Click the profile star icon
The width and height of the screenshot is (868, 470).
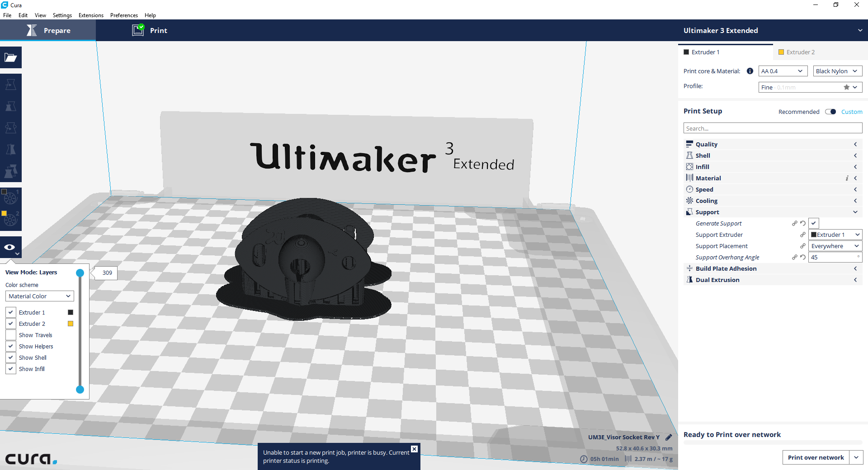coord(846,87)
